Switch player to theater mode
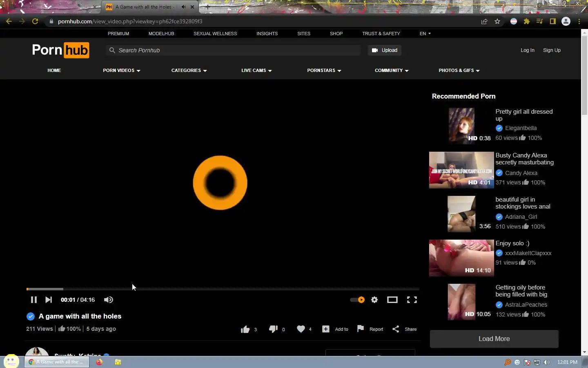 pos(392,300)
